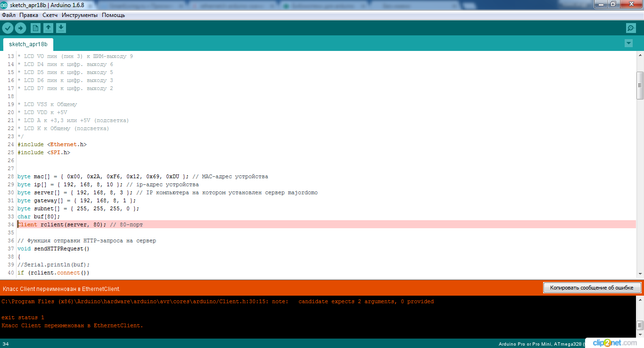Viewport: 644px width, 348px height.
Task: Place cursor on highlighted Client rclient line
Action: pyautogui.click(x=326, y=224)
